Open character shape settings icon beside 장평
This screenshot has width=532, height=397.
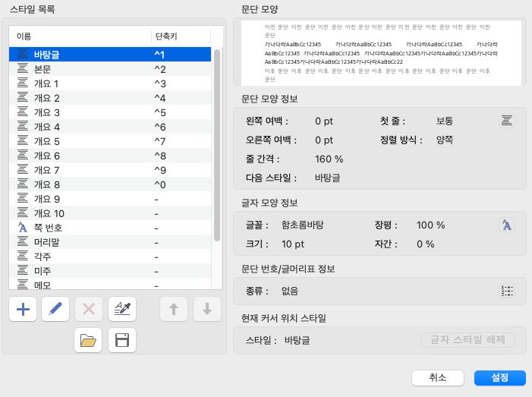(507, 225)
